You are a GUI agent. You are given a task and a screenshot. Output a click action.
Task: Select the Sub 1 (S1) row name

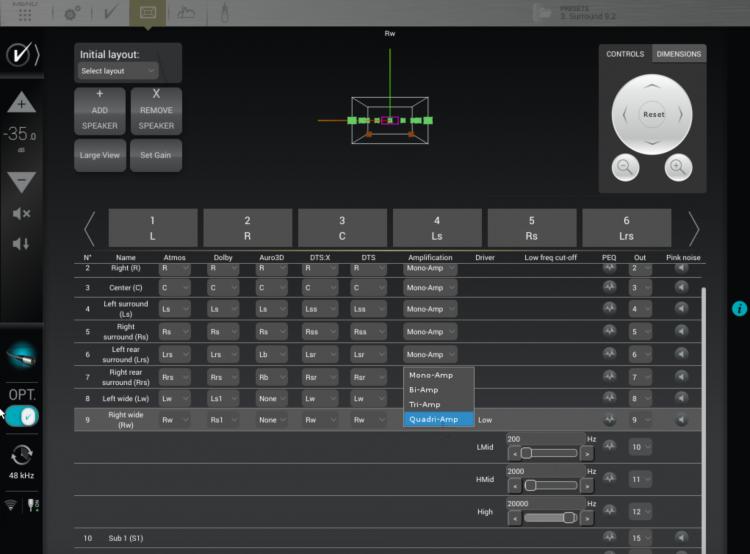(125, 538)
